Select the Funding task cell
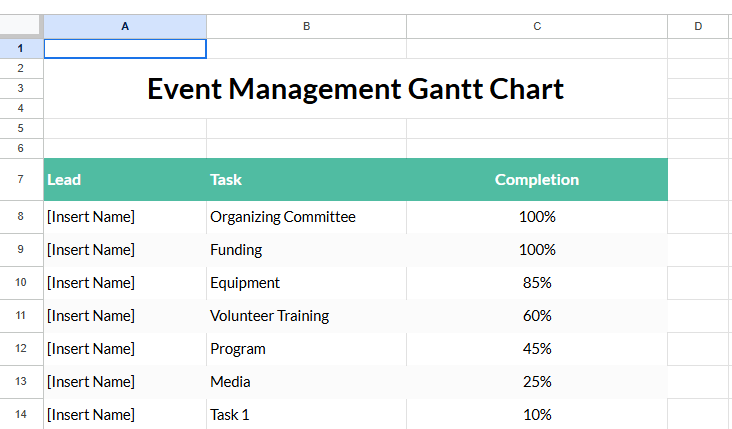 [x=236, y=250]
